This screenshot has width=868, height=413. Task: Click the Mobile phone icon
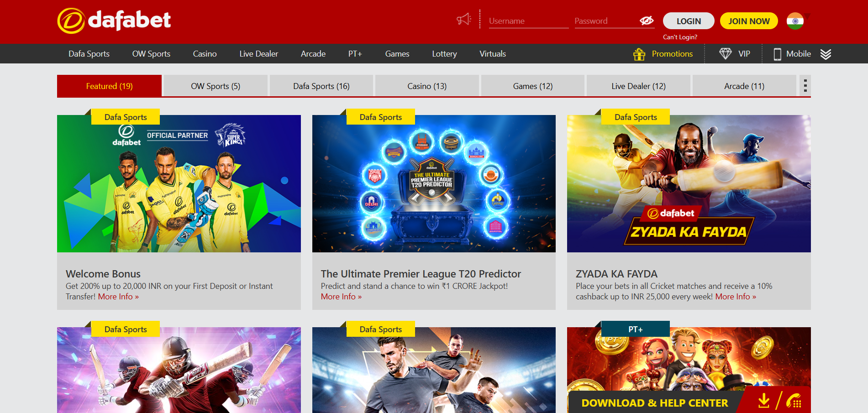tap(777, 54)
